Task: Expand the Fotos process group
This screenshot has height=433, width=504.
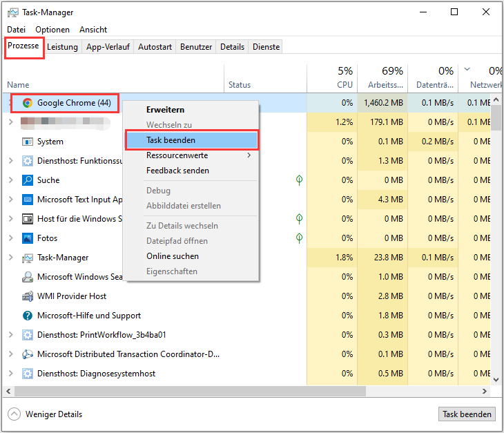Action: pos(11,238)
